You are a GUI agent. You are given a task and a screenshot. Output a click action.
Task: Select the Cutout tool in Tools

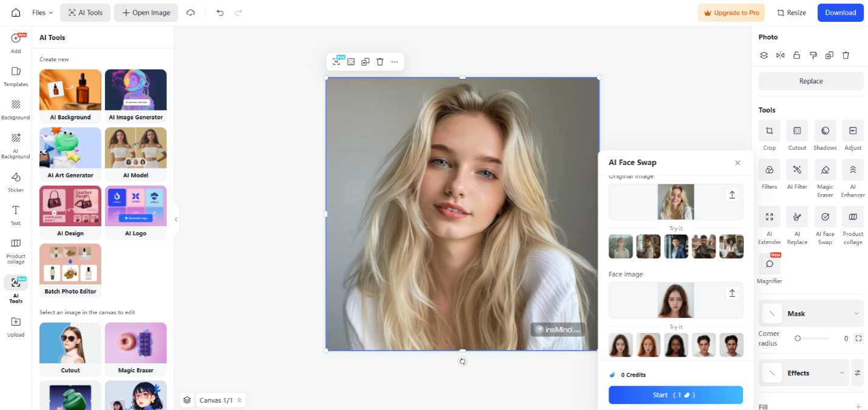coord(797,135)
